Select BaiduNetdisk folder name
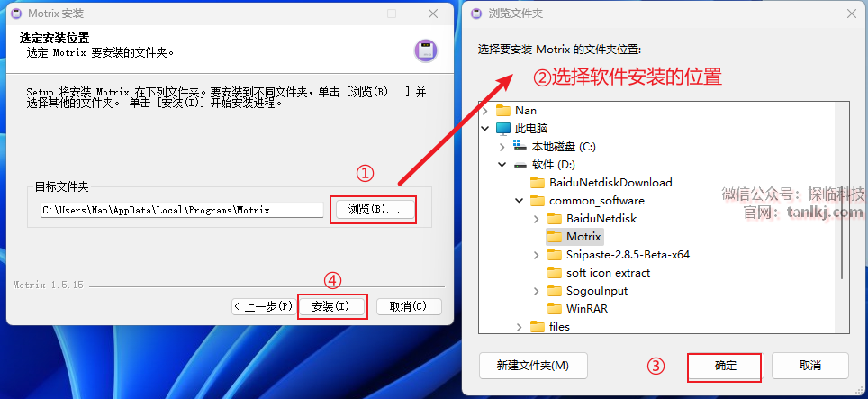 [x=601, y=219]
